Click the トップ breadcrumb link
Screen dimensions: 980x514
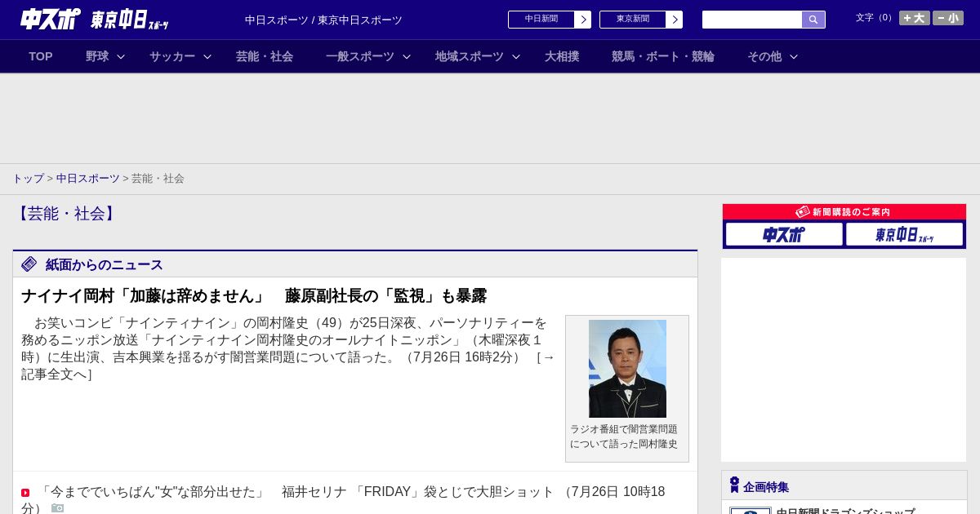click(x=29, y=179)
